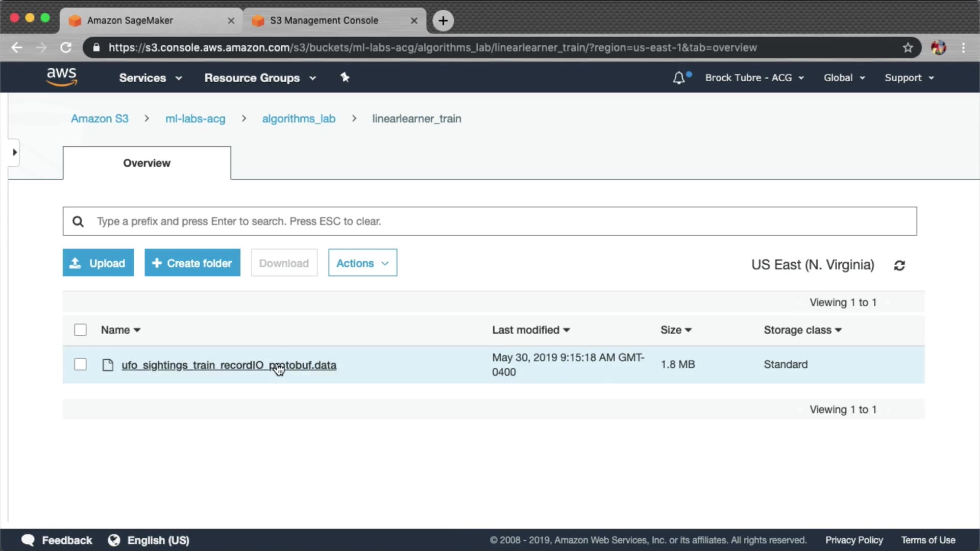The height and width of the screenshot is (551, 980).
Task: Open the notifications bell icon
Action: [x=679, y=78]
